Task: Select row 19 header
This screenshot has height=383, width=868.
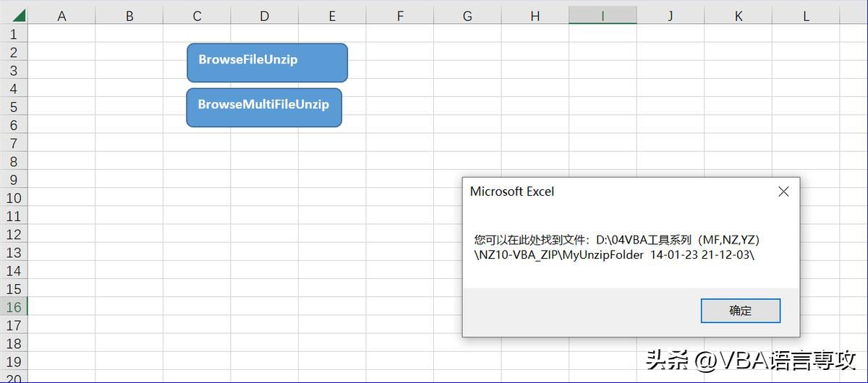Action: click(14, 362)
